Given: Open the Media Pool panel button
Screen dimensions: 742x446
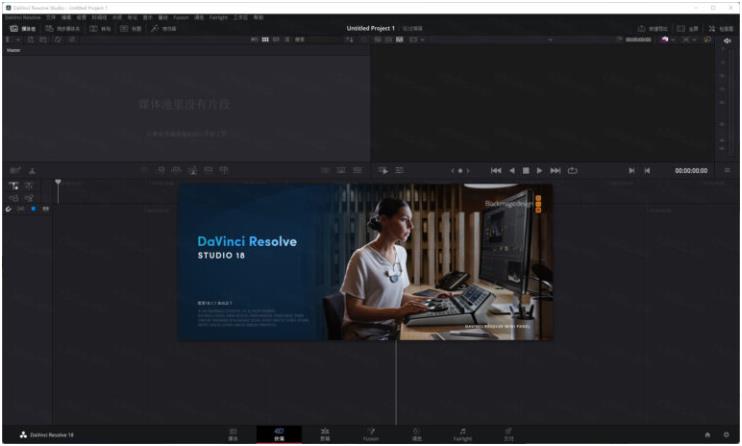Looking at the screenshot, I should click(x=23, y=28).
